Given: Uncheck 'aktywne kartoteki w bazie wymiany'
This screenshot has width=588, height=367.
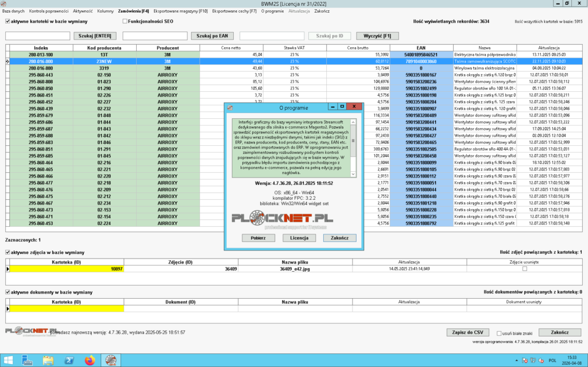Looking at the screenshot, I should [7, 21].
